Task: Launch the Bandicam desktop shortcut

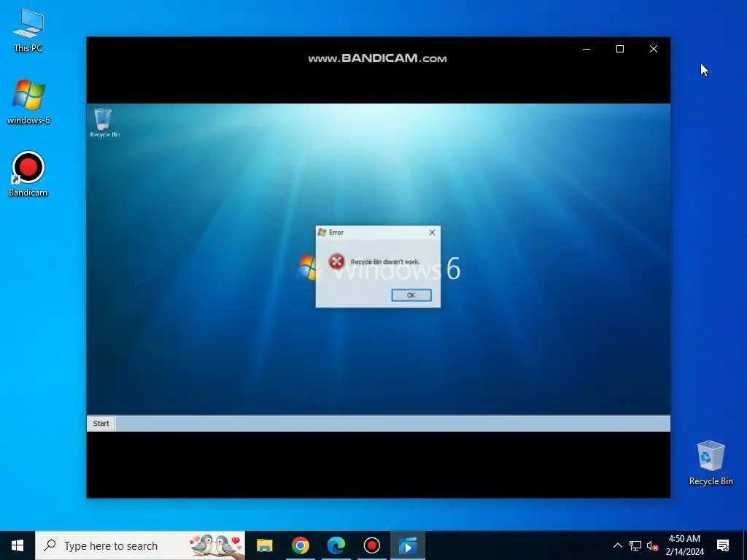Action: [x=28, y=174]
